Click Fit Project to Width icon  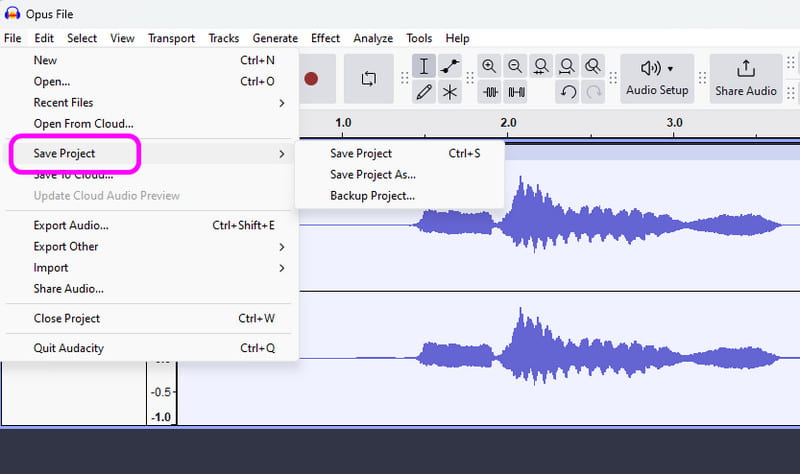click(x=567, y=66)
